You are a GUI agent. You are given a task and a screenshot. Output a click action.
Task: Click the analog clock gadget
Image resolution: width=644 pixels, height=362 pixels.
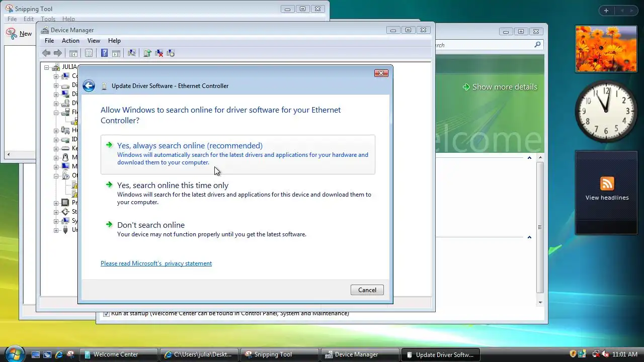[606, 111]
